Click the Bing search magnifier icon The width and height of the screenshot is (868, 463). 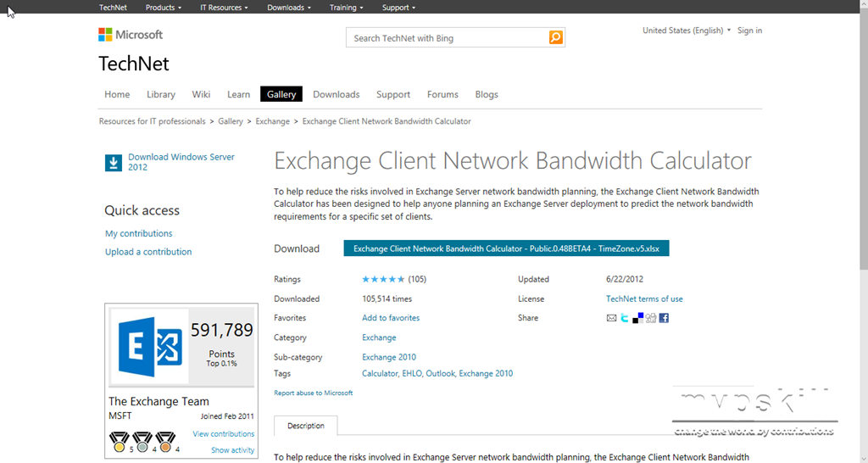coord(555,37)
